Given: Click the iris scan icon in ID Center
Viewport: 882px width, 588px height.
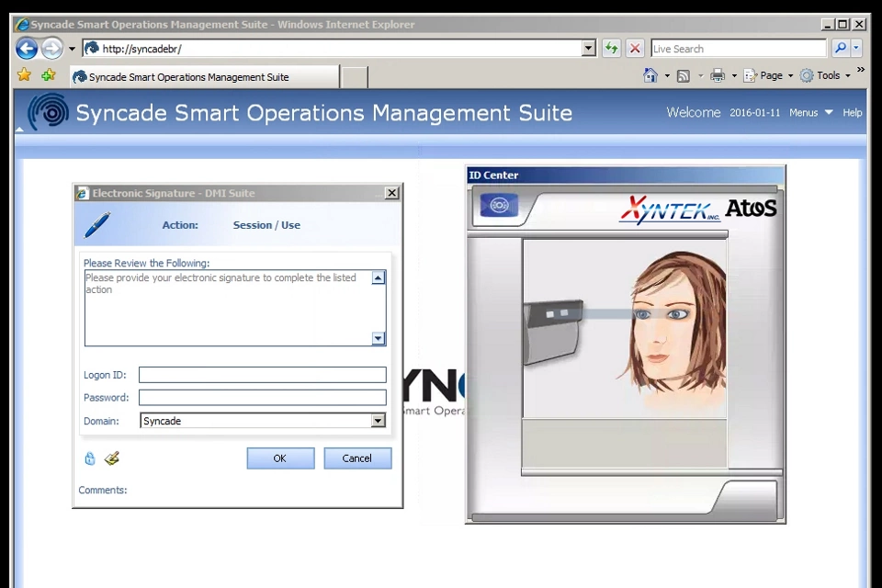Looking at the screenshot, I should 498,206.
